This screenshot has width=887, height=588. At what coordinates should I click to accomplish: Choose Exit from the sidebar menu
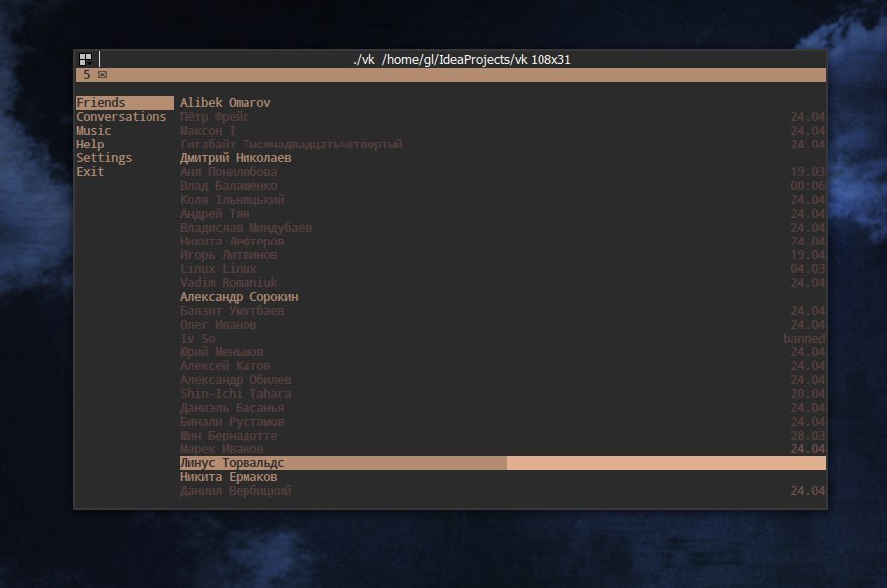point(90,172)
